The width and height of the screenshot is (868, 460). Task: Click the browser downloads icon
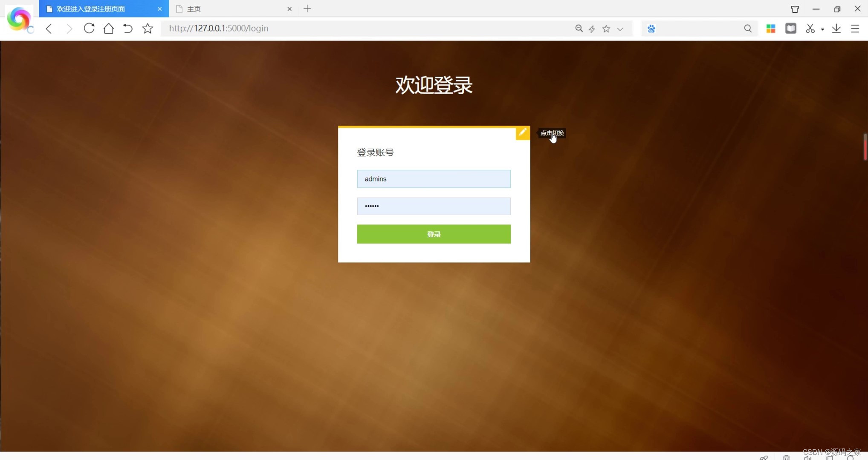pyautogui.click(x=836, y=28)
